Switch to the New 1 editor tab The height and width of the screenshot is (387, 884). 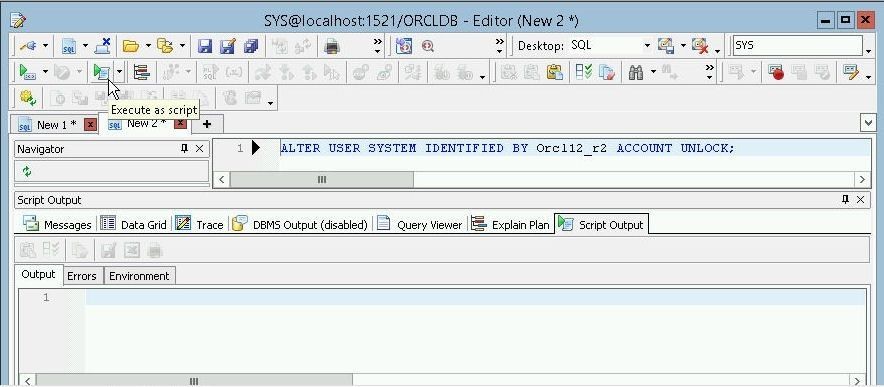tap(56, 125)
